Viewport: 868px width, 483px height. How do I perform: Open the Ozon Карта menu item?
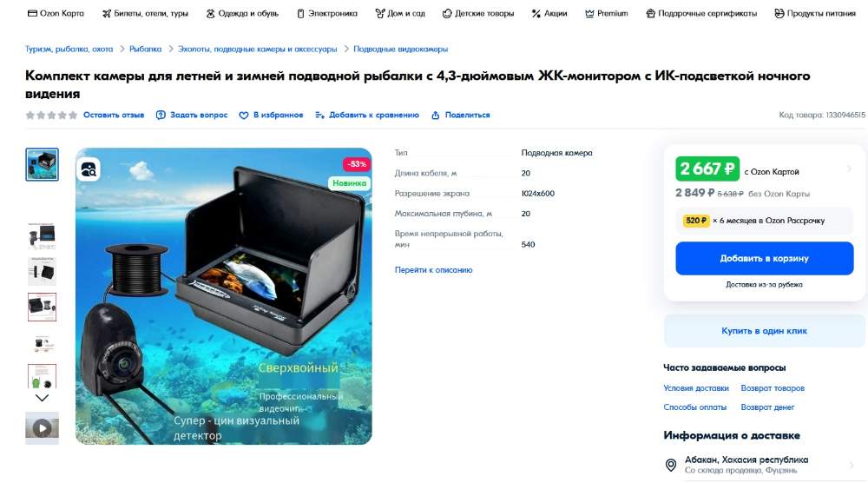pos(56,13)
